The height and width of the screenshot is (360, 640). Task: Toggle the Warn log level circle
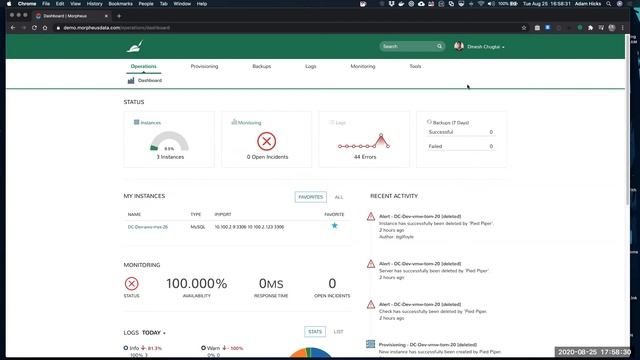pyautogui.click(x=203, y=348)
